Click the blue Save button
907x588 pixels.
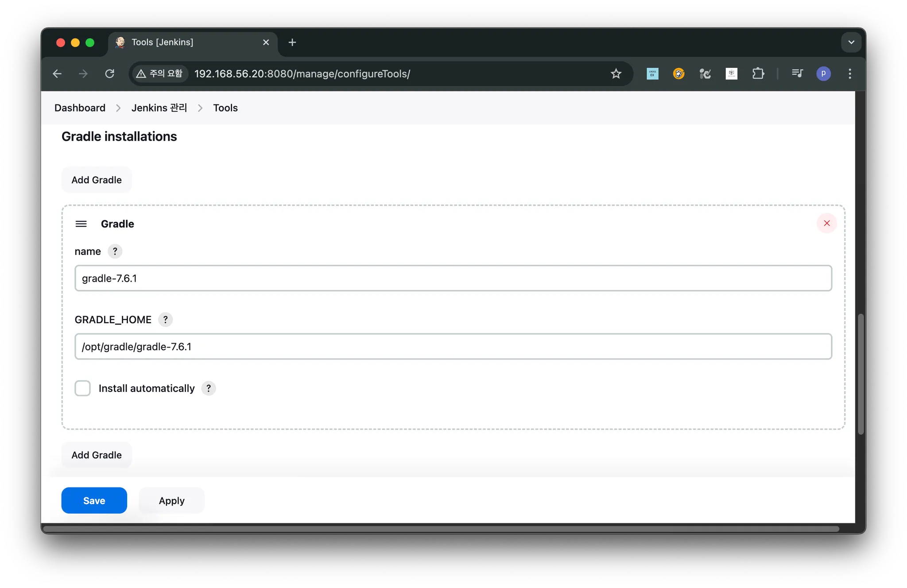click(x=94, y=500)
